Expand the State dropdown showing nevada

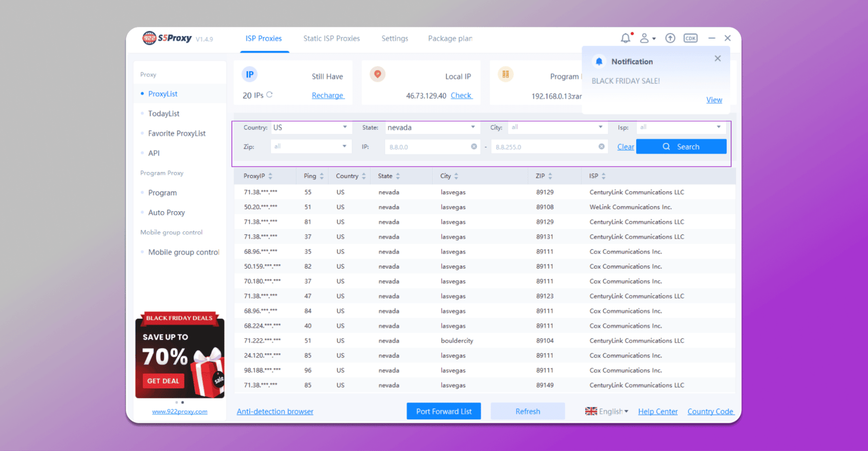[x=431, y=127]
